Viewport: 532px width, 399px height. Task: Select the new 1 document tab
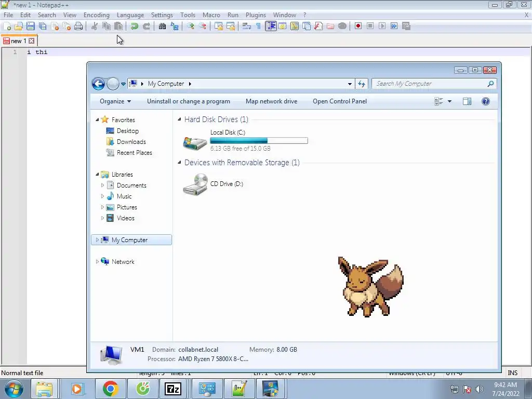click(19, 41)
